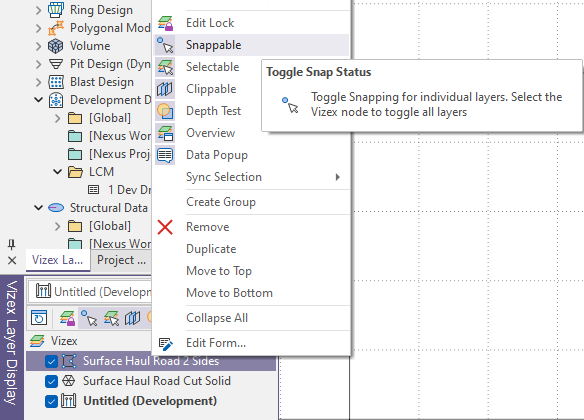Screen dimensions: 584x420
Task: Uncheck Surface Haul Road Cut Solid layer
Action: coord(51,381)
